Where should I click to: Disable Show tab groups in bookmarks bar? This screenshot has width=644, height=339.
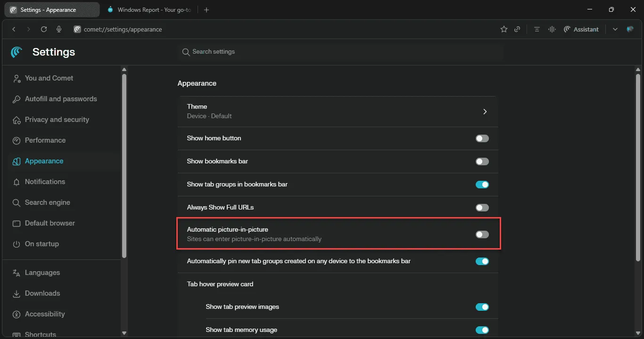click(482, 185)
